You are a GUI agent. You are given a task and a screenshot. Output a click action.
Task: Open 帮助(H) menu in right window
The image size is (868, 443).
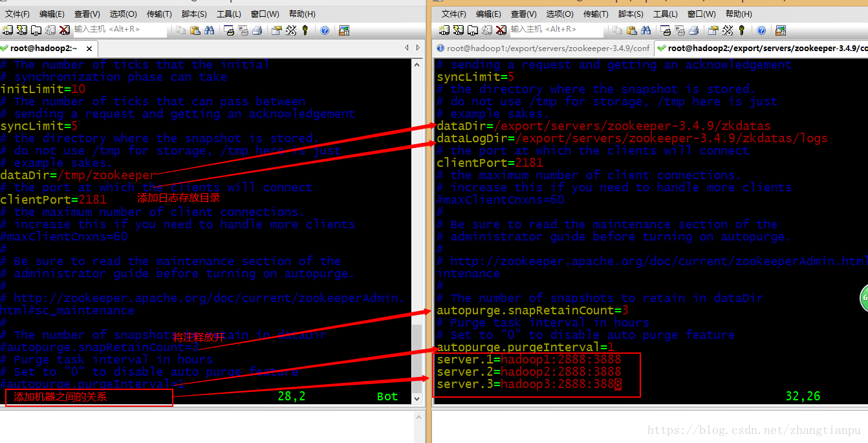(739, 14)
